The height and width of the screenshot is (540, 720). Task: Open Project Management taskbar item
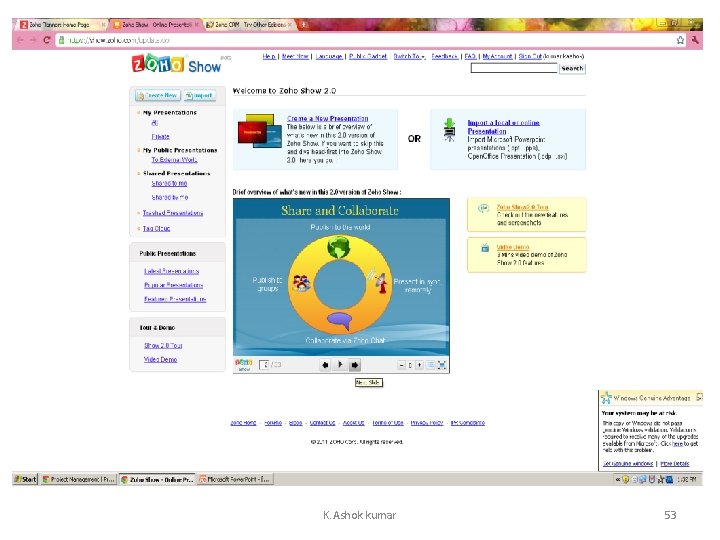(78, 479)
